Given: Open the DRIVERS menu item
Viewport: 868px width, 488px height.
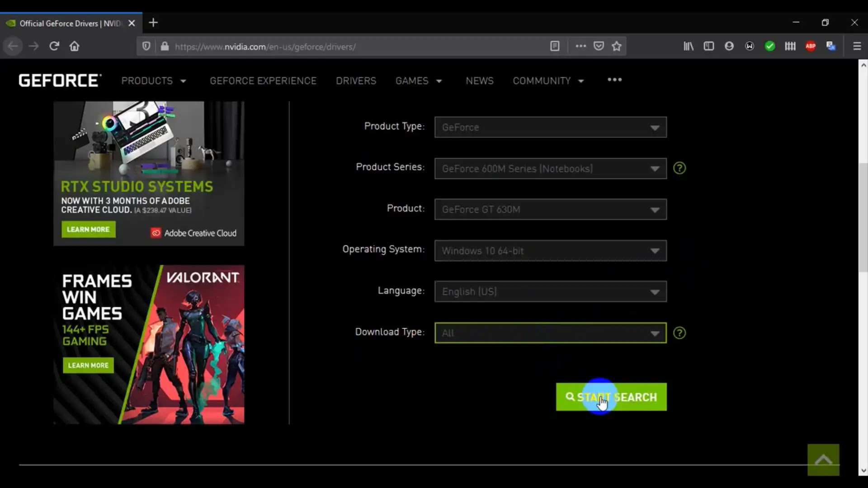Looking at the screenshot, I should tap(356, 81).
